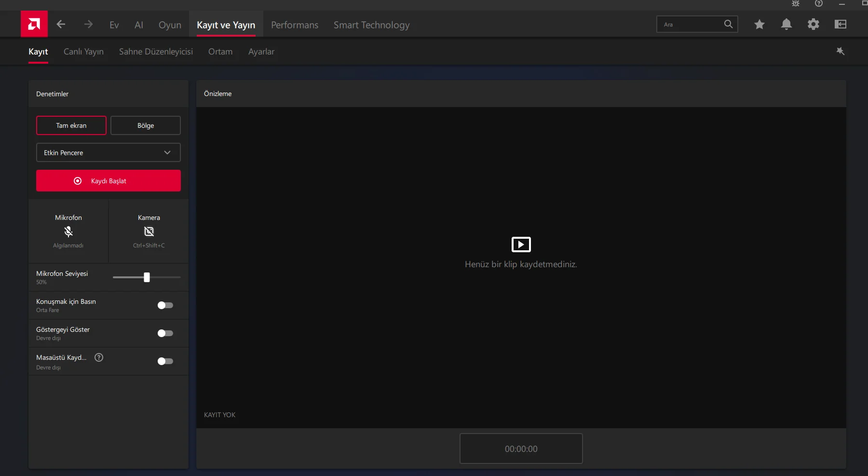Click the disabled camera icon
Image resolution: width=868 pixels, height=476 pixels.
149,231
